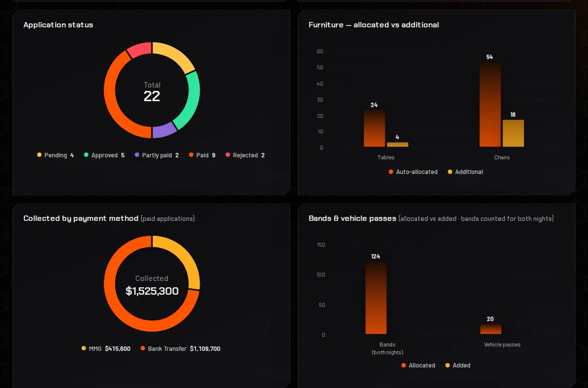Click the Bands & vehicle passes heading
Screen dimensions: 588x388
pyautogui.click(x=352, y=218)
